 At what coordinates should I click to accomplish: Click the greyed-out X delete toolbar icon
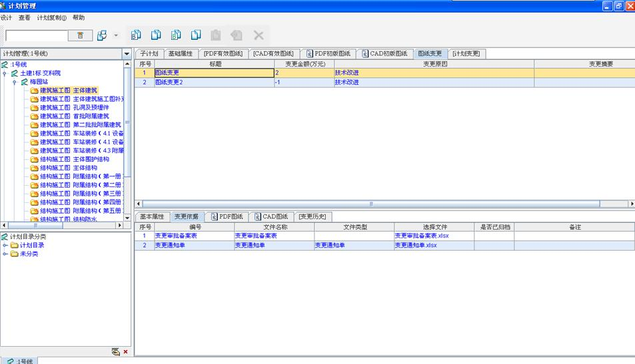pos(259,35)
